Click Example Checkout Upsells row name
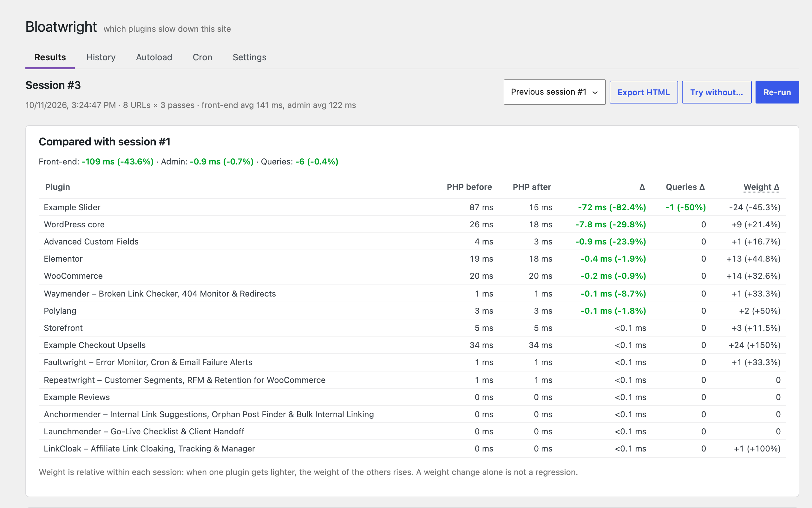812x508 pixels. pos(95,345)
